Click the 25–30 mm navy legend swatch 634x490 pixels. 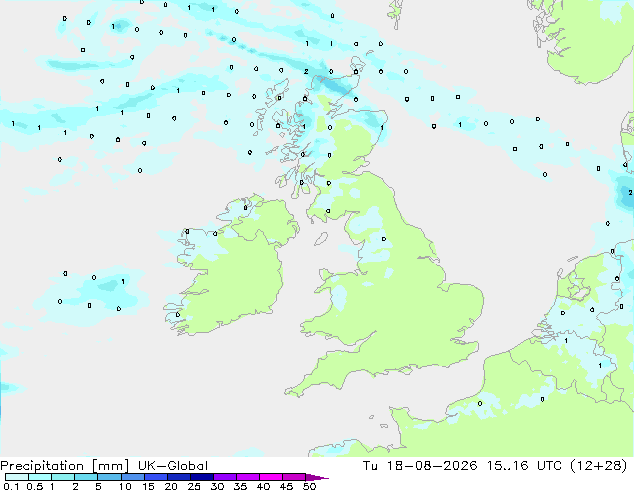click(201, 477)
